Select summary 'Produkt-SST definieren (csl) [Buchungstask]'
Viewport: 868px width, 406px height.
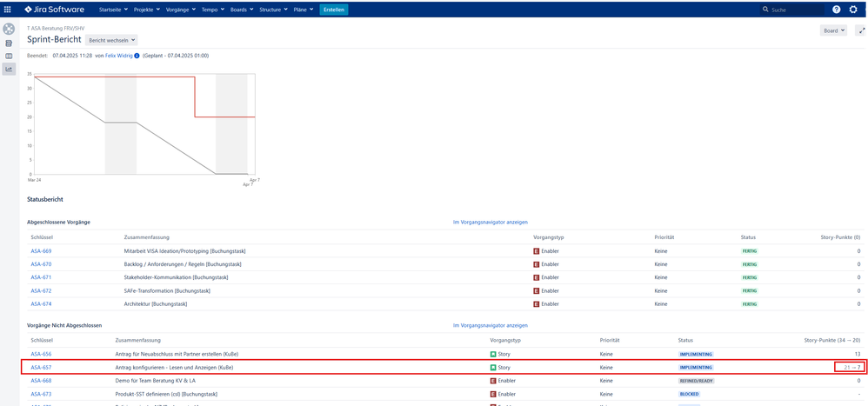(166, 395)
